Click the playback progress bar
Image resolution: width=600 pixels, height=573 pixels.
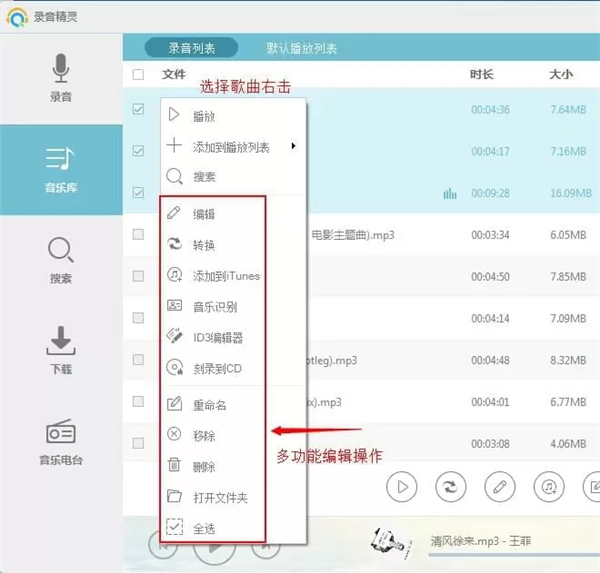[514, 554]
